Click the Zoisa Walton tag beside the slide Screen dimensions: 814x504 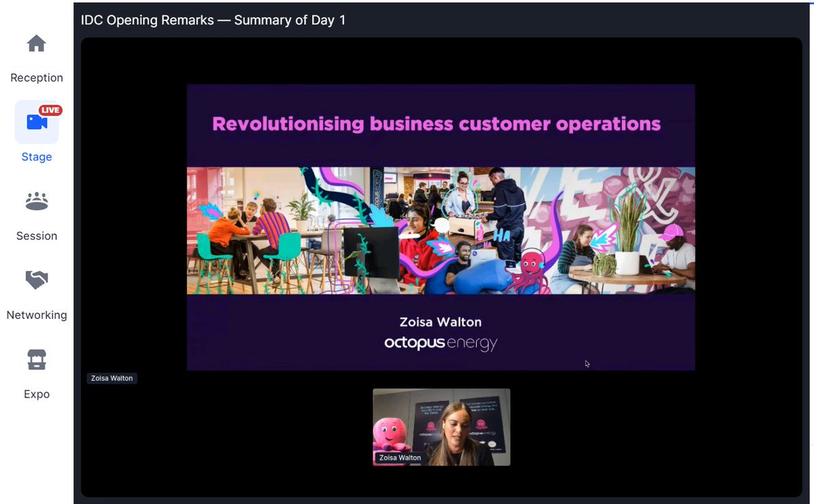click(111, 379)
